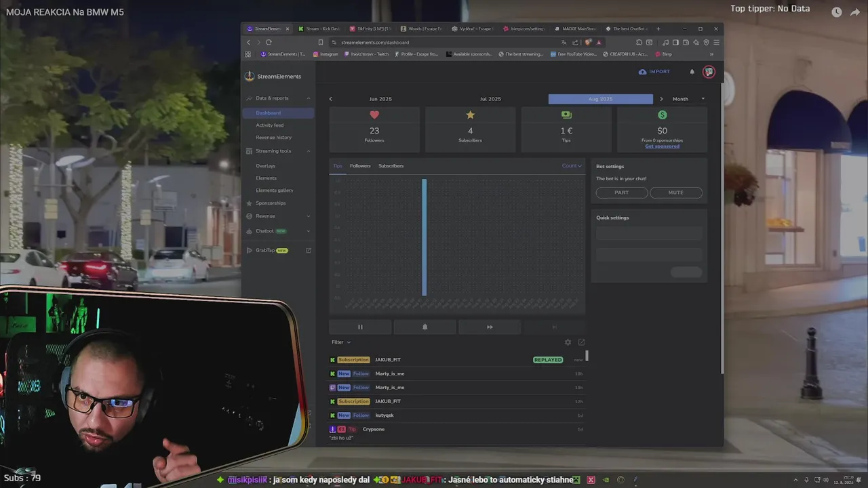Switch to TikFinity LIVE browser tab

370,29
